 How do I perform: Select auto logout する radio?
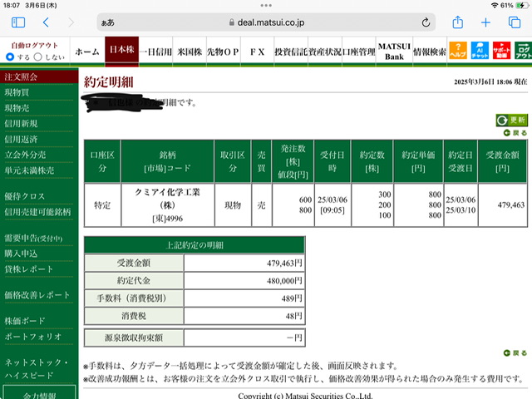pos(10,57)
